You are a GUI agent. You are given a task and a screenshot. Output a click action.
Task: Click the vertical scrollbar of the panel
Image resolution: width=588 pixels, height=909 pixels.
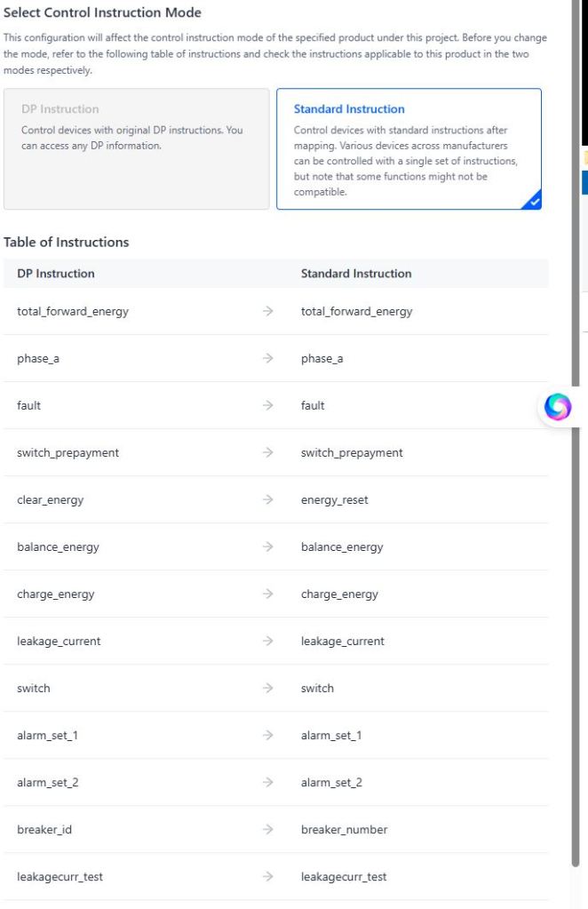tap(575, 444)
